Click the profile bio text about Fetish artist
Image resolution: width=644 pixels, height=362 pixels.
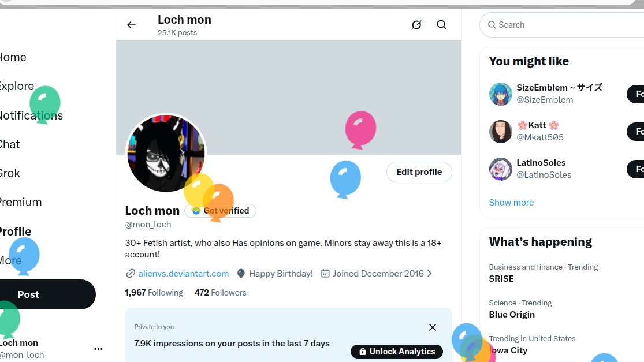click(283, 249)
